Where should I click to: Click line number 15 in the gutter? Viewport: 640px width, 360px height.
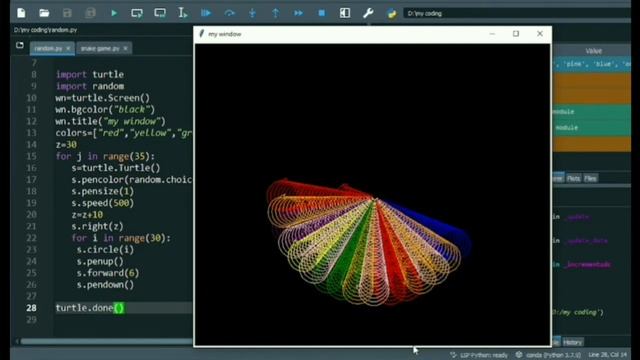tap(31, 156)
